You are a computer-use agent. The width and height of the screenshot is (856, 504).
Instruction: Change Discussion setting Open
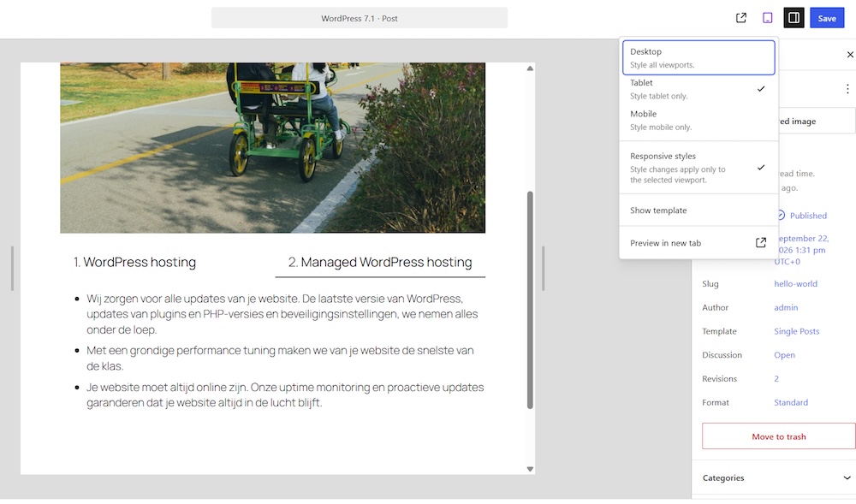(784, 355)
